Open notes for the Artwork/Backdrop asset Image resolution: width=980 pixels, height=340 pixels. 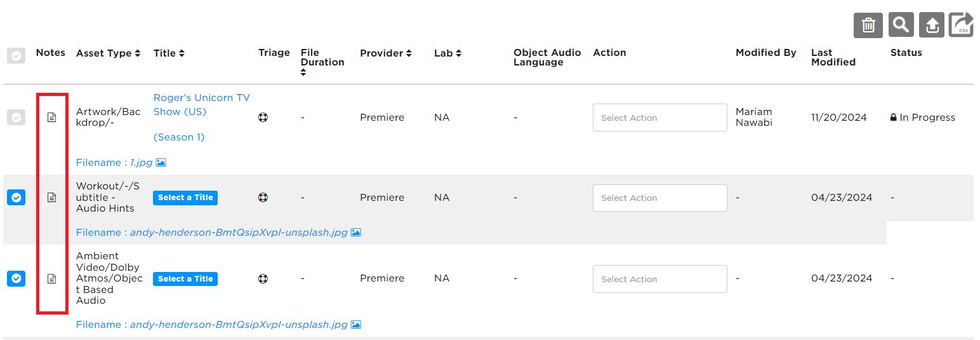tap(52, 118)
